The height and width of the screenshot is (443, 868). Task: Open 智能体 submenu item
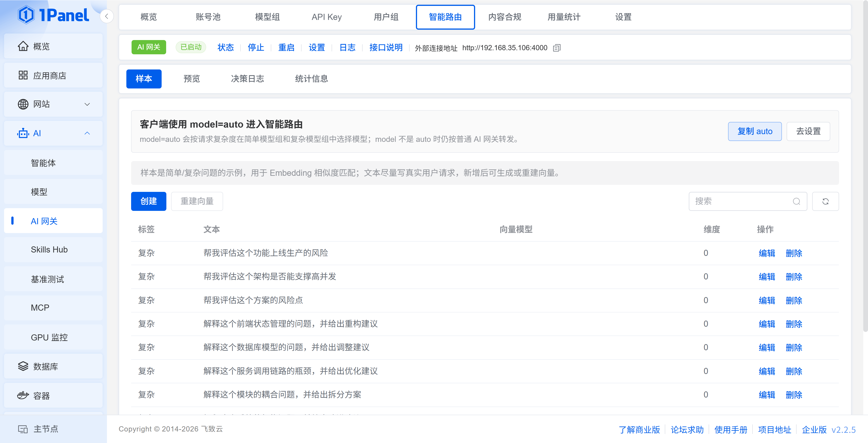[x=53, y=163]
